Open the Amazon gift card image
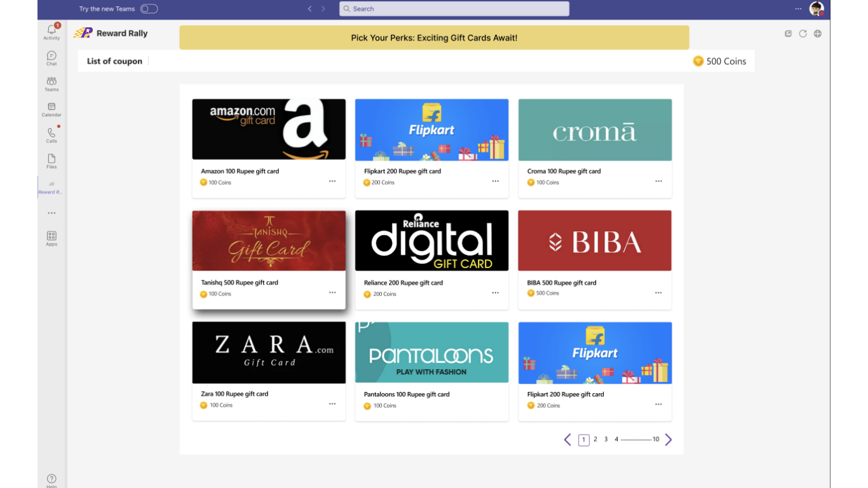The width and height of the screenshot is (868, 488). [269, 129]
